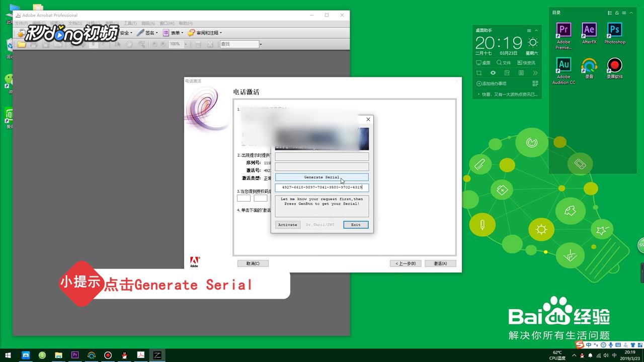This screenshot has height=362, width=644.
Task: Click list view icon in 目录 panel
Action: (610, 13)
